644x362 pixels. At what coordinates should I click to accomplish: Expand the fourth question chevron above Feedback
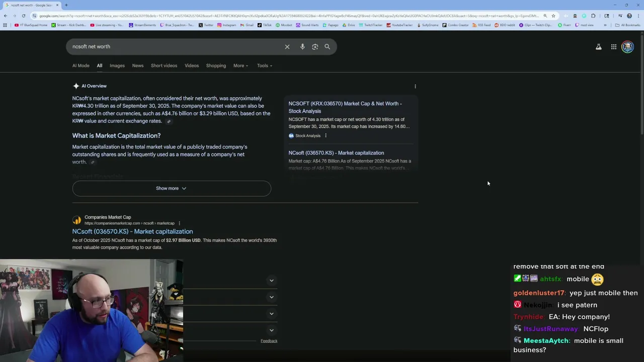271,330
